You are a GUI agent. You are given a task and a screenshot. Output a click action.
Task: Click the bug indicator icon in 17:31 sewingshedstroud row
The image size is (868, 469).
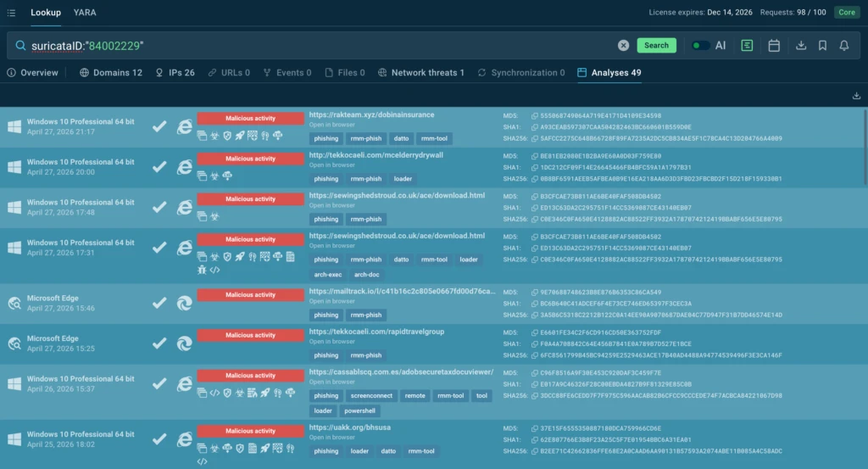pos(202,270)
